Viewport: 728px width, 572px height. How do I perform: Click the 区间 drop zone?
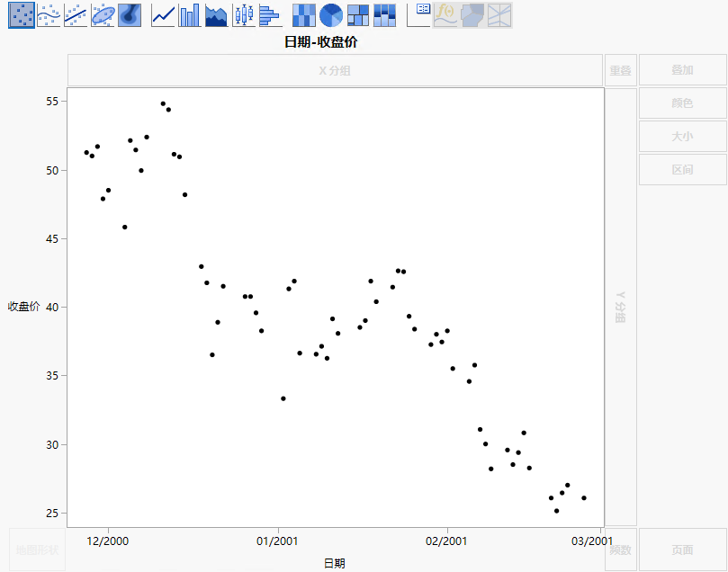[x=682, y=170]
